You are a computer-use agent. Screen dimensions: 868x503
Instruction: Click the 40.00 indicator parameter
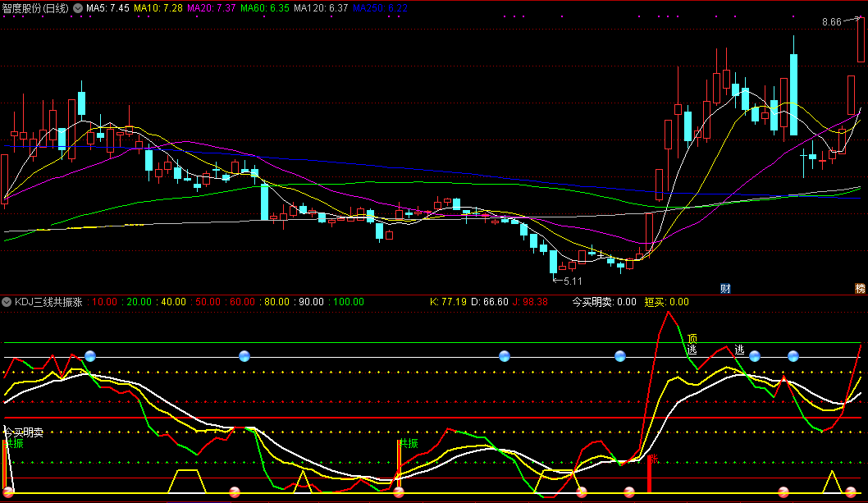pos(171,302)
